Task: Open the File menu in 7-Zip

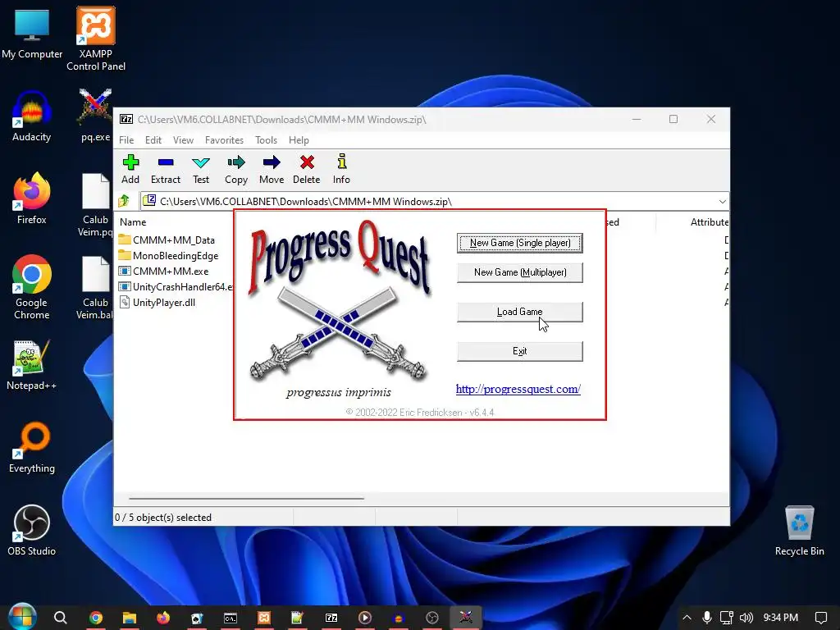Action: (x=126, y=139)
